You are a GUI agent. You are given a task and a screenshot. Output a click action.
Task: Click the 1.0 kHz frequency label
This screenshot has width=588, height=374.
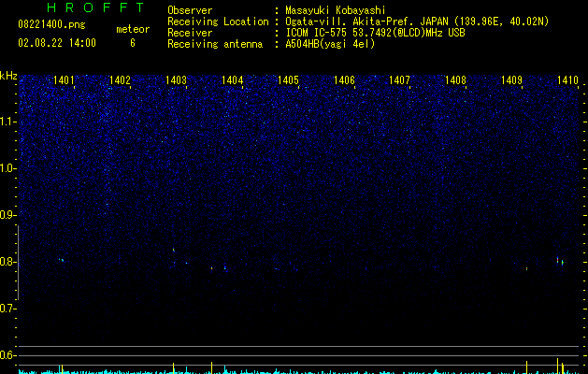(x=8, y=168)
